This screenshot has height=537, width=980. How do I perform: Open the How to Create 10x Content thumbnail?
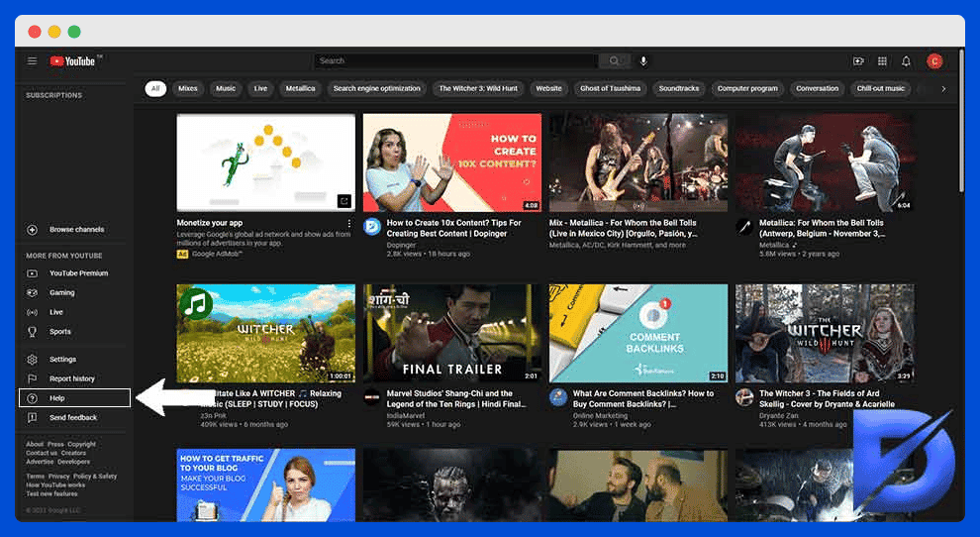coord(451,162)
